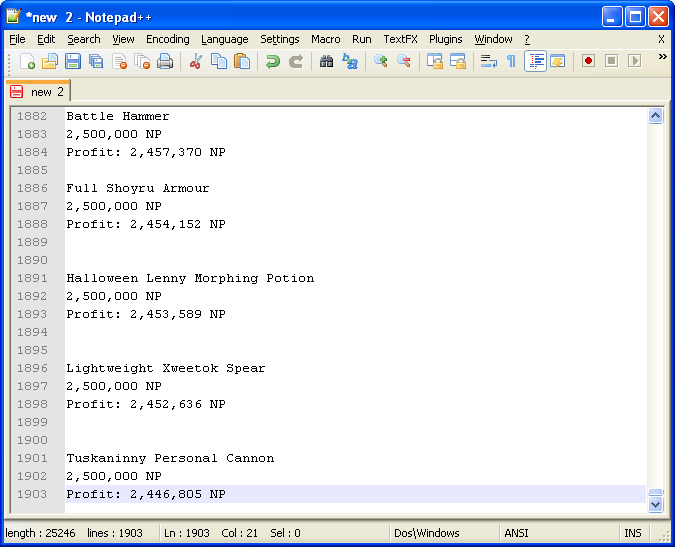Viewport: 675px width, 547px height.
Task: Click the Redo arrow icon
Action: click(x=296, y=61)
